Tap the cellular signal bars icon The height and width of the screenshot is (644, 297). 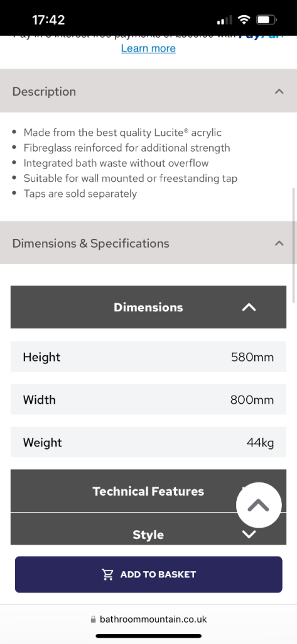[x=224, y=19]
